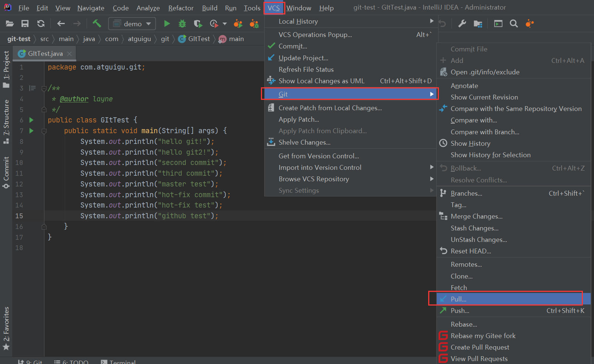Click the orange plugin icon beside search
Viewport: 594px width, 364px height.
(530, 24)
